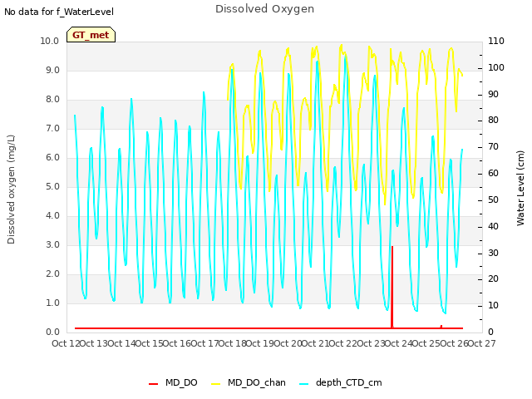
Task: Click the Oct 14 x-axis tick label
Action: click(121, 343)
